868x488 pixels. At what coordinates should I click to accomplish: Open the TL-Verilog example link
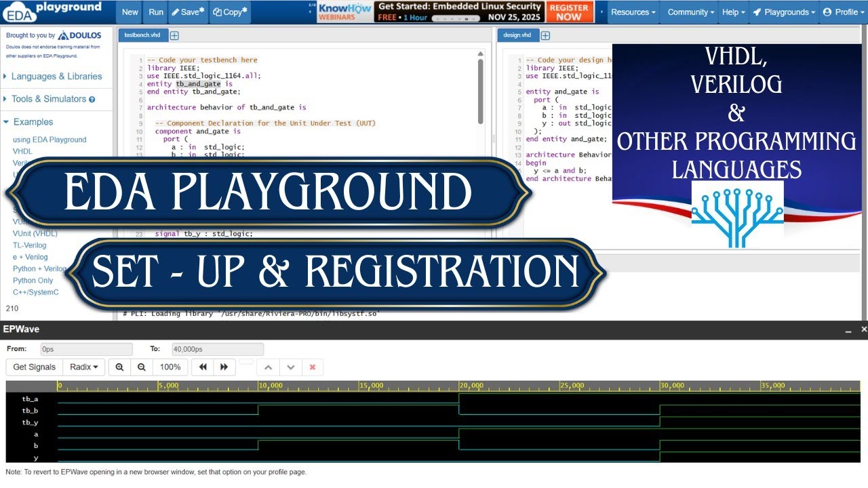tap(30, 245)
